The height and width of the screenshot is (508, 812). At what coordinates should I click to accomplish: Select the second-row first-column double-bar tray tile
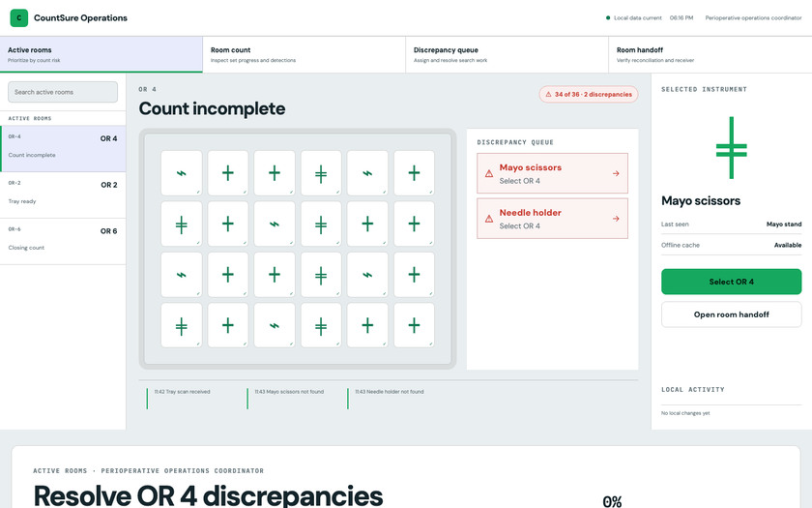tap(182, 224)
